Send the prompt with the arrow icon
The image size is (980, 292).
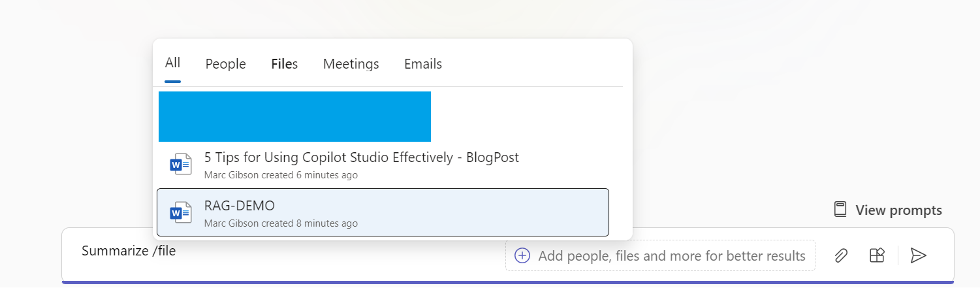(x=919, y=255)
